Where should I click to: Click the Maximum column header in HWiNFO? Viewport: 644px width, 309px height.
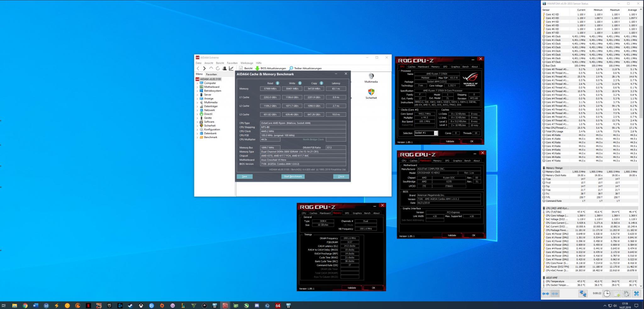click(614, 10)
